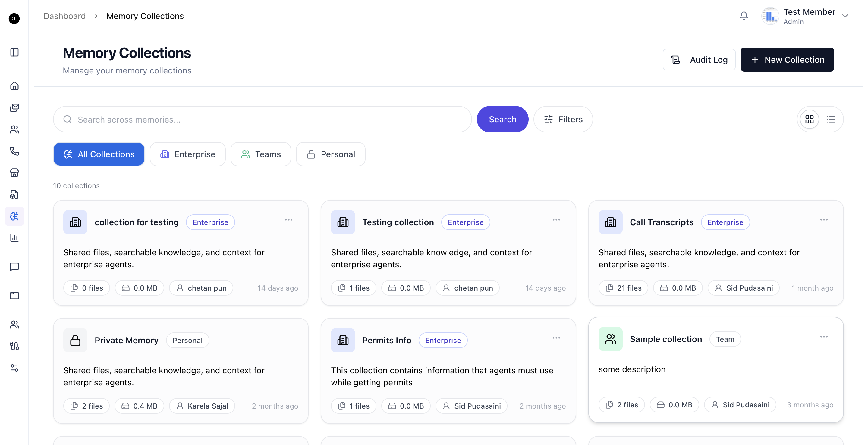Viewport: 868px width, 445px height.
Task: Open options menu for Sample collection
Action: (x=823, y=337)
